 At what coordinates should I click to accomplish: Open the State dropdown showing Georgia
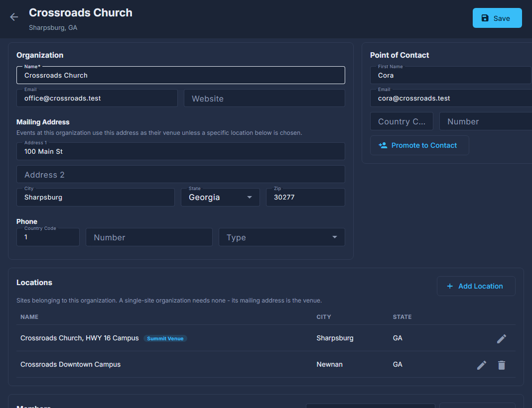tap(220, 197)
